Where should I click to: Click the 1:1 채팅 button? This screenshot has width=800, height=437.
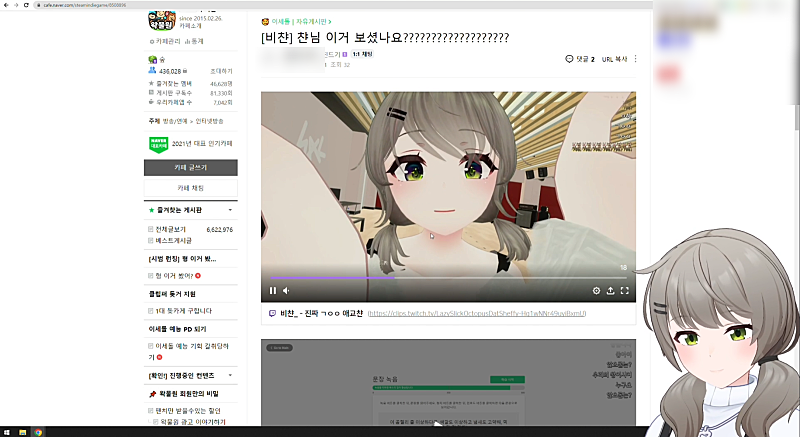click(362, 54)
